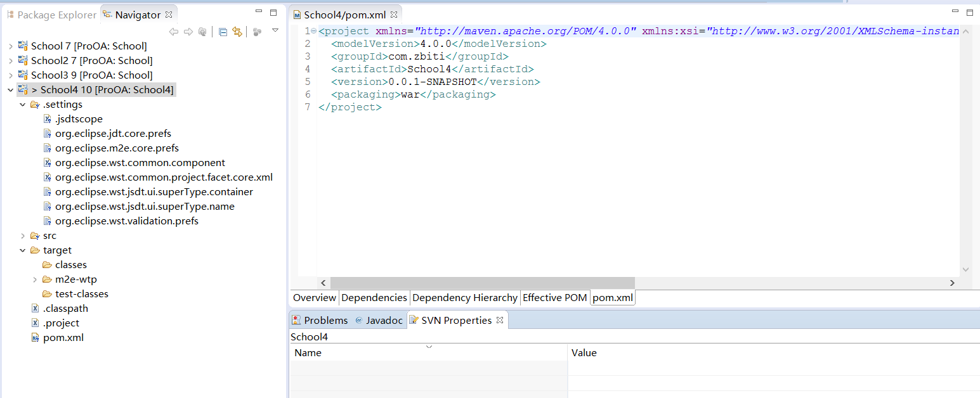Click the packaging war line
The width and height of the screenshot is (980, 398).
click(x=413, y=94)
